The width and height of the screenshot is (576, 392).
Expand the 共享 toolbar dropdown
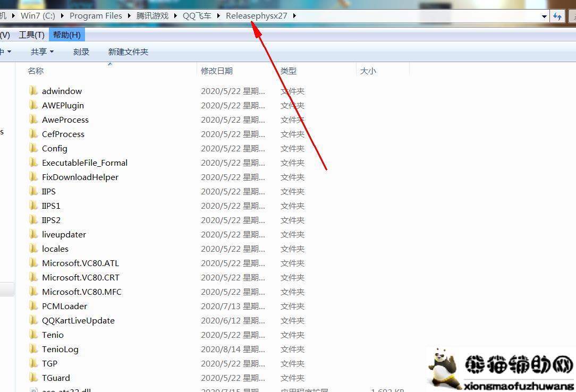coord(42,52)
